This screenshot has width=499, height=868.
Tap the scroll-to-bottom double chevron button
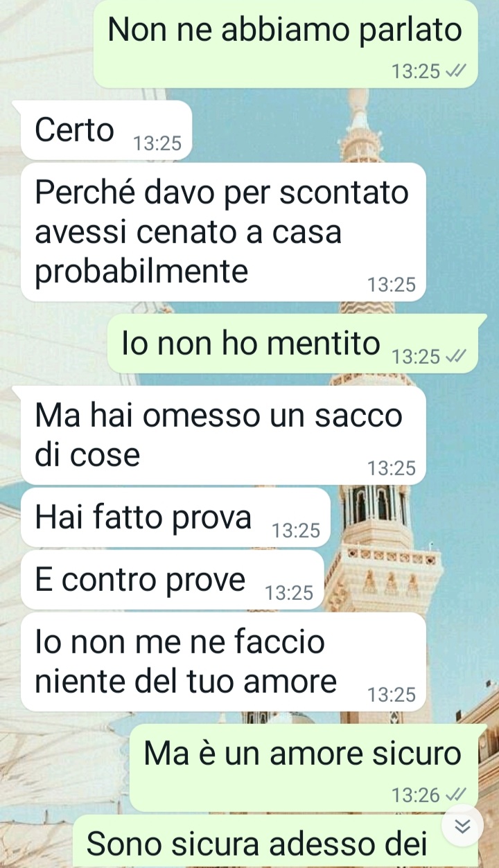[463, 826]
